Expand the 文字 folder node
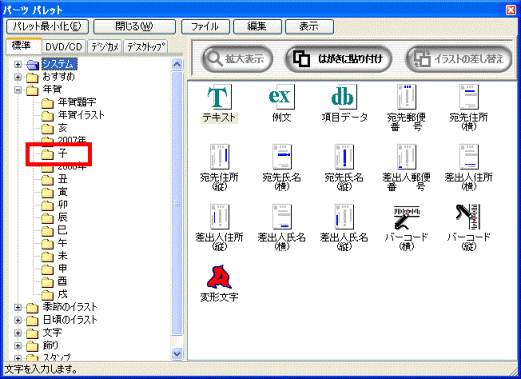The image size is (521, 379). [18, 333]
